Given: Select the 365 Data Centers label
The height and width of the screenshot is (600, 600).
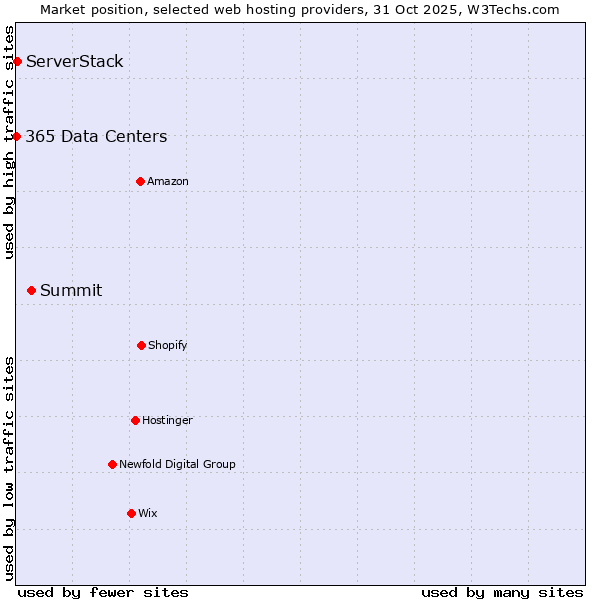Looking at the screenshot, I should pos(96,137).
